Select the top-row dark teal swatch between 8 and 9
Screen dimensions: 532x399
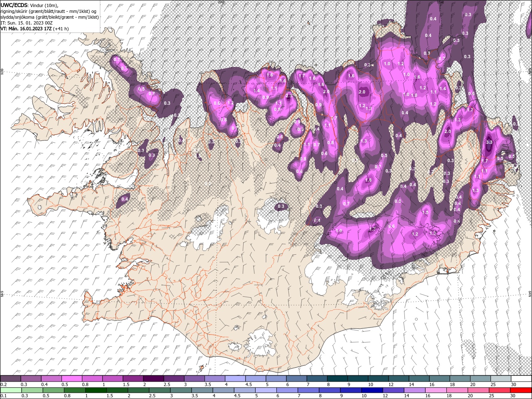click(337, 379)
